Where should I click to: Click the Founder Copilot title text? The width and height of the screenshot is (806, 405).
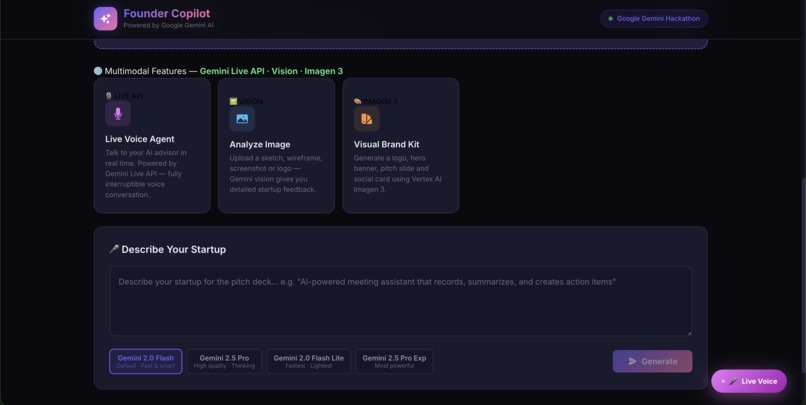(167, 13)
